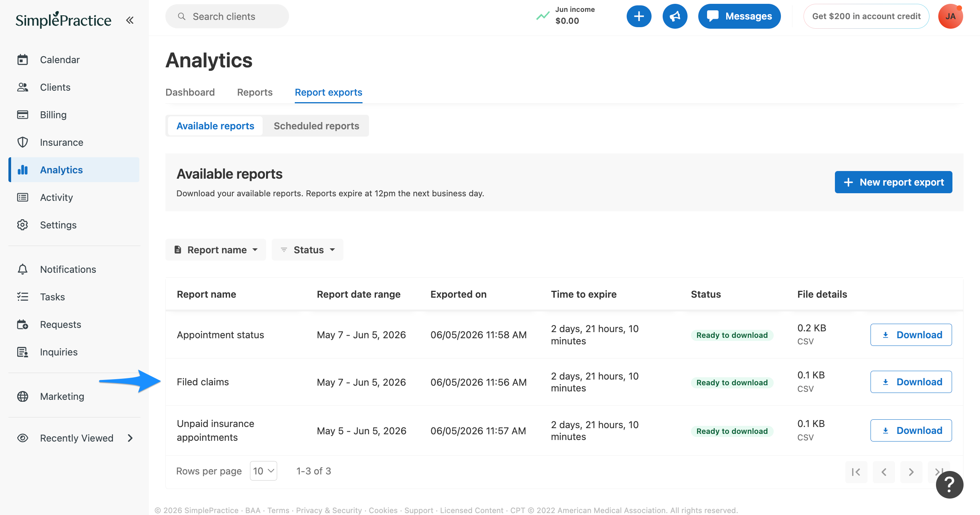Click Filed claims Ready to download badge
The image size is (980, 515).
pyautogui.click(x=732, y=383)
